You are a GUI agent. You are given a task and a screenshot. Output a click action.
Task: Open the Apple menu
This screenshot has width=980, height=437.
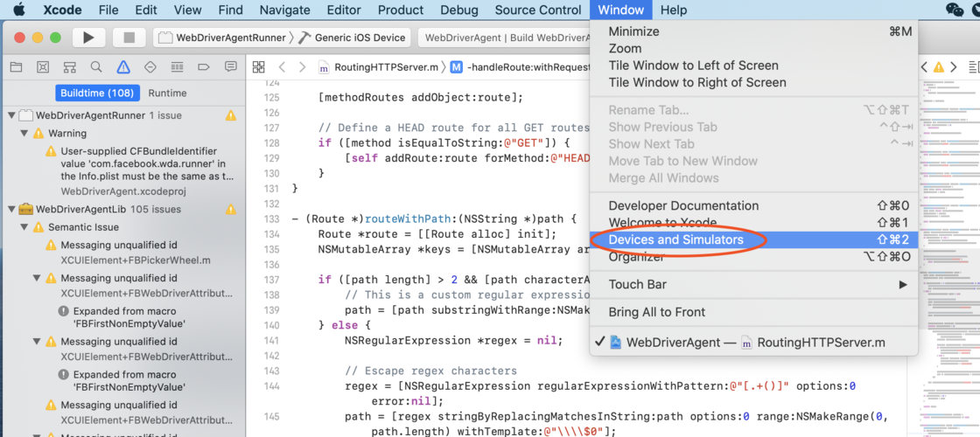[x=18, y=10]
